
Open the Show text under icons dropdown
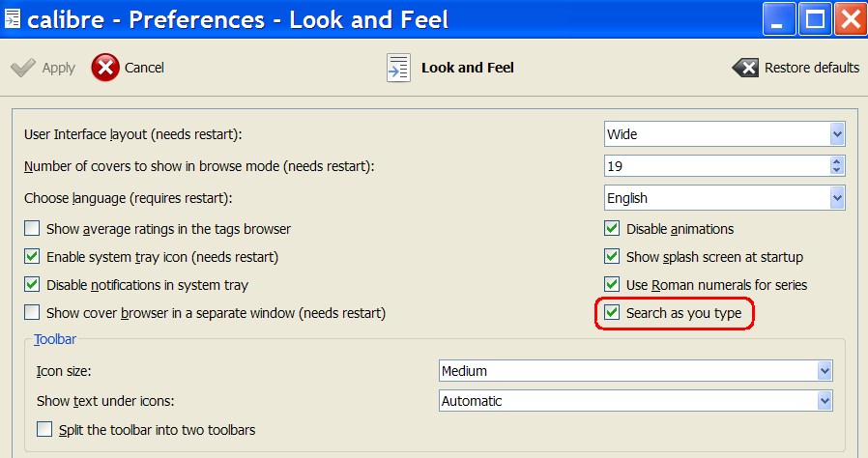[x=825, y=400]
